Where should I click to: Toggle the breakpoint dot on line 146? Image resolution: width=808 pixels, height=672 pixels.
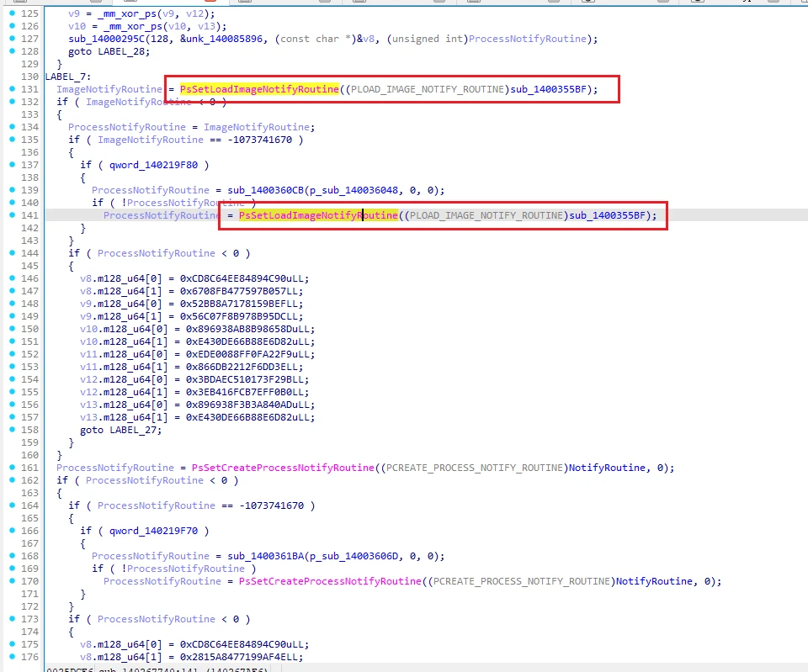[13, 278]
